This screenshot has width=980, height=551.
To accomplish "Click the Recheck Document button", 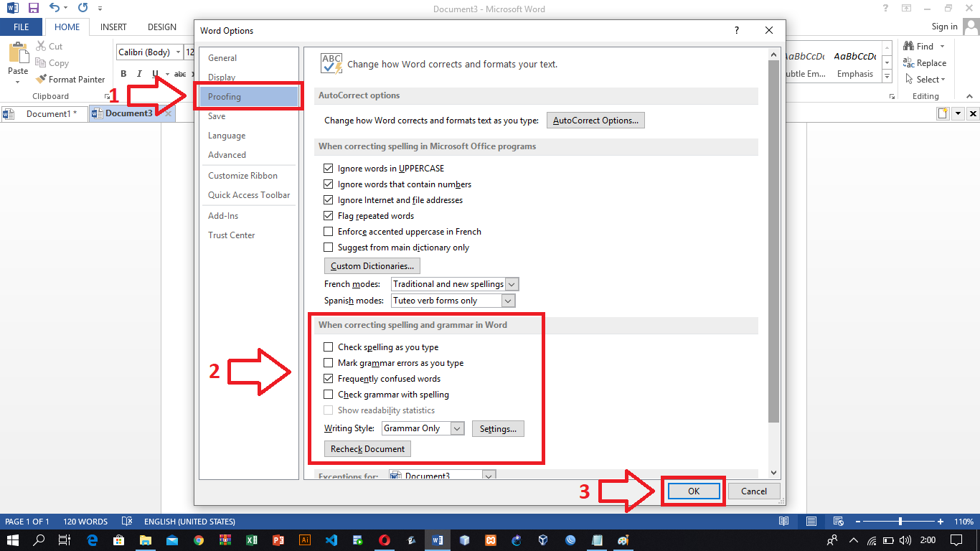I will tap(368, 449).
